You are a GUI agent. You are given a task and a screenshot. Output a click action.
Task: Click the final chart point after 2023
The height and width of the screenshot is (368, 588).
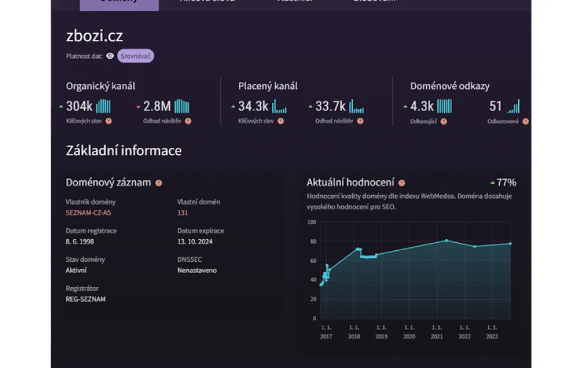pos(510,243)
